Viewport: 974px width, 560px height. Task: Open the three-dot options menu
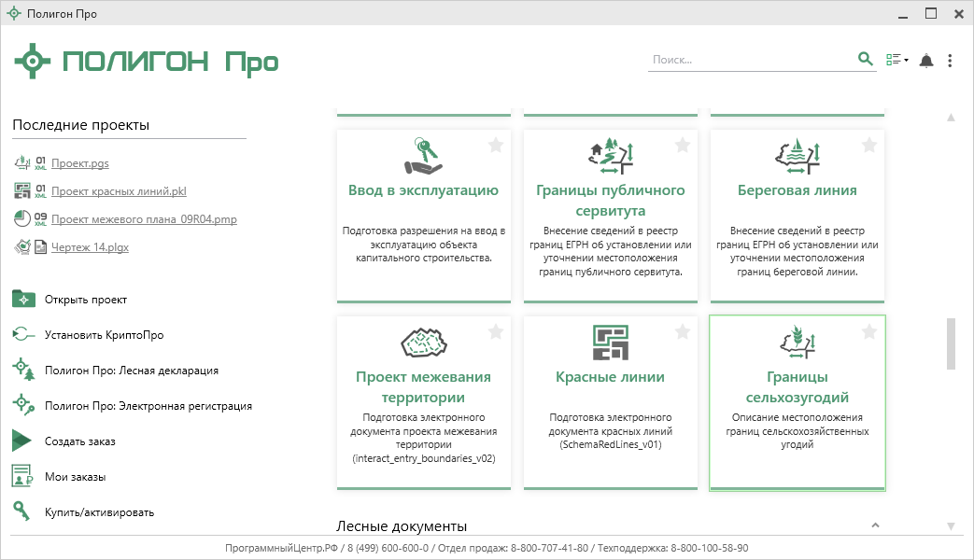(950, 61)
